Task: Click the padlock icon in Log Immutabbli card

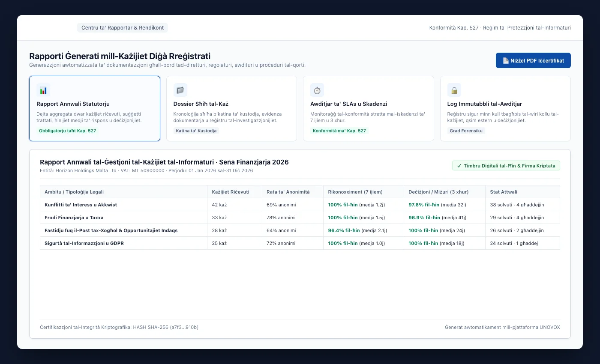Action: (x=454, y=90)
